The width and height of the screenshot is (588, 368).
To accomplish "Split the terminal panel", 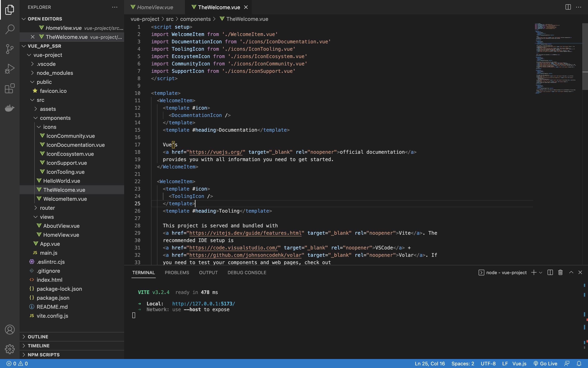I will click(x=550, y=272).
